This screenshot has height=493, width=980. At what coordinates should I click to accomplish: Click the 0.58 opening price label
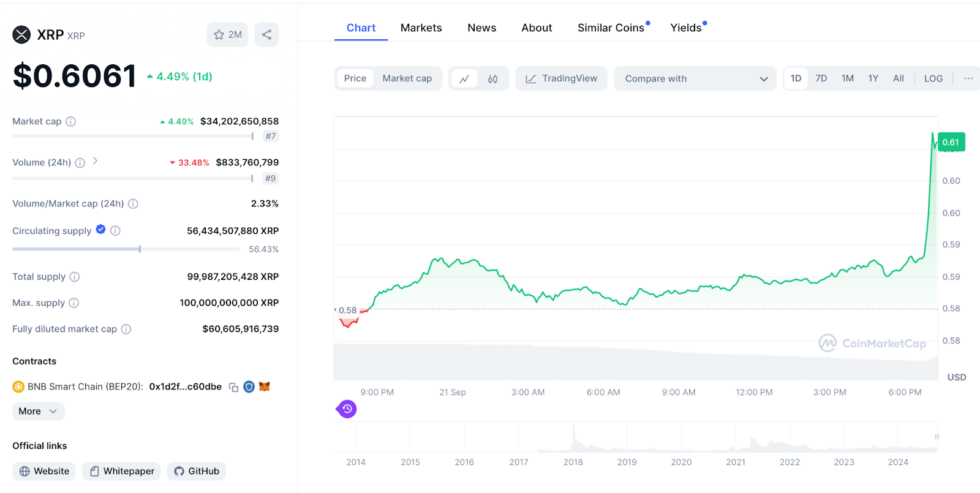[347, 310]
